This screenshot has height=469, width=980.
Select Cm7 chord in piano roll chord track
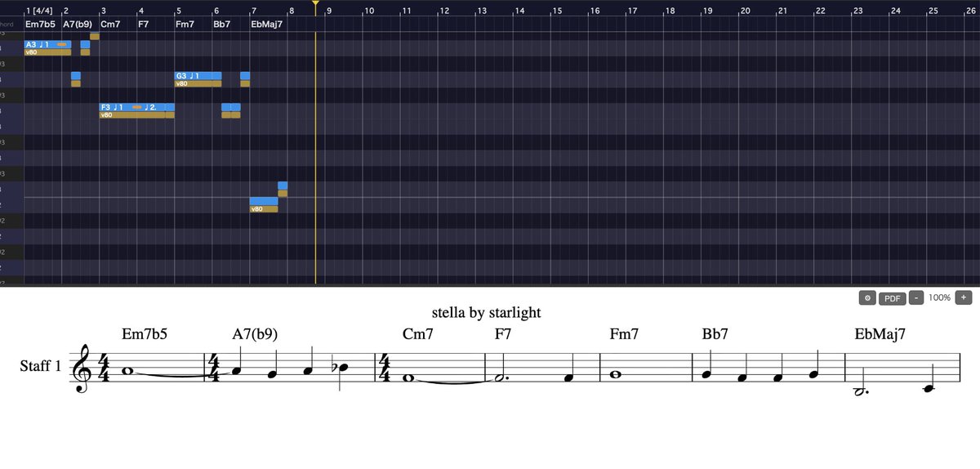pos(110,25)
